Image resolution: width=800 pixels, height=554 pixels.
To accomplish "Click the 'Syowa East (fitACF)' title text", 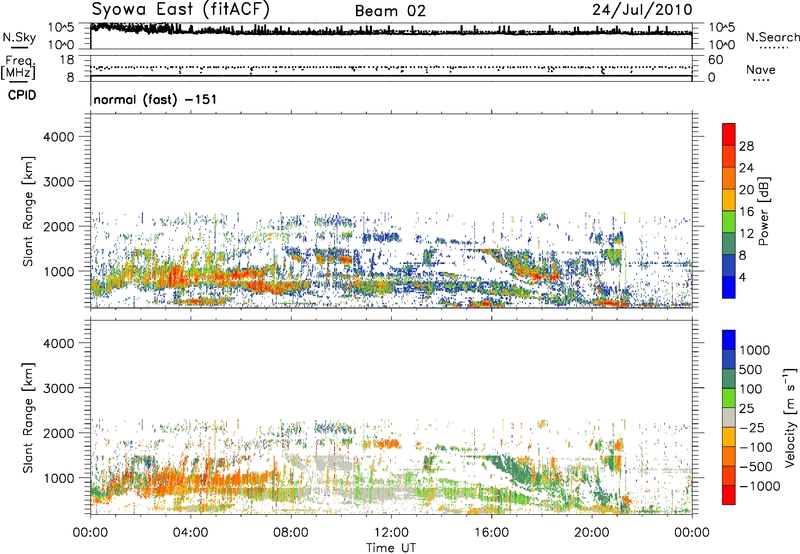I will coord(181,9).
